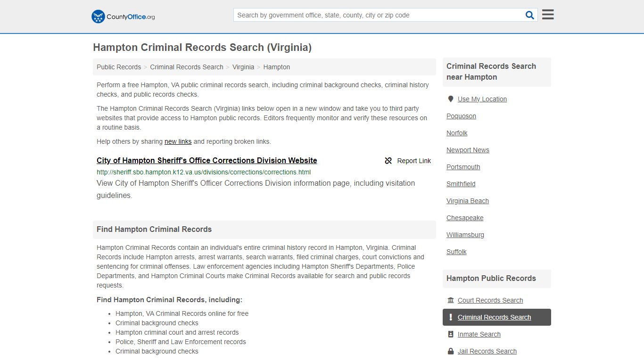Click 'Hampton, VA Criminal Records online for free'
Viewport: 644px width, 362px height.
182,313
